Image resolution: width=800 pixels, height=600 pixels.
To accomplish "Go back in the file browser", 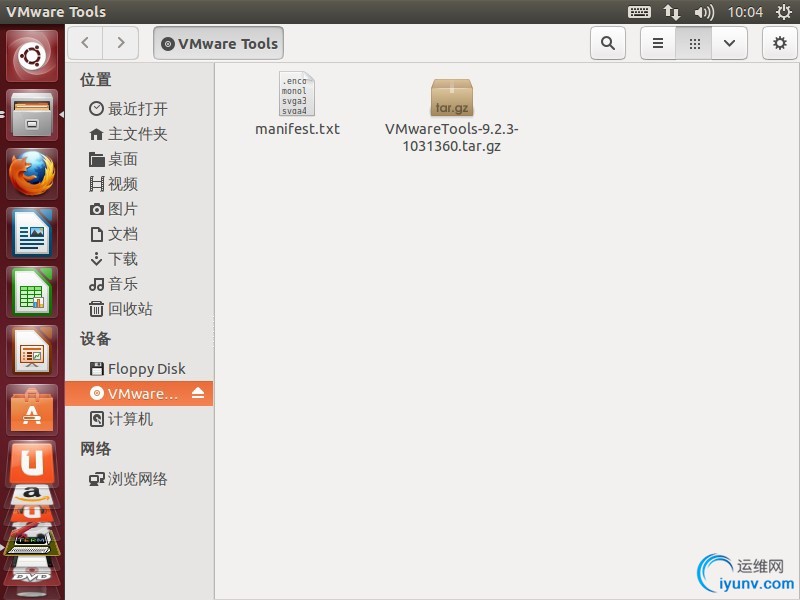I will [85, 43].
